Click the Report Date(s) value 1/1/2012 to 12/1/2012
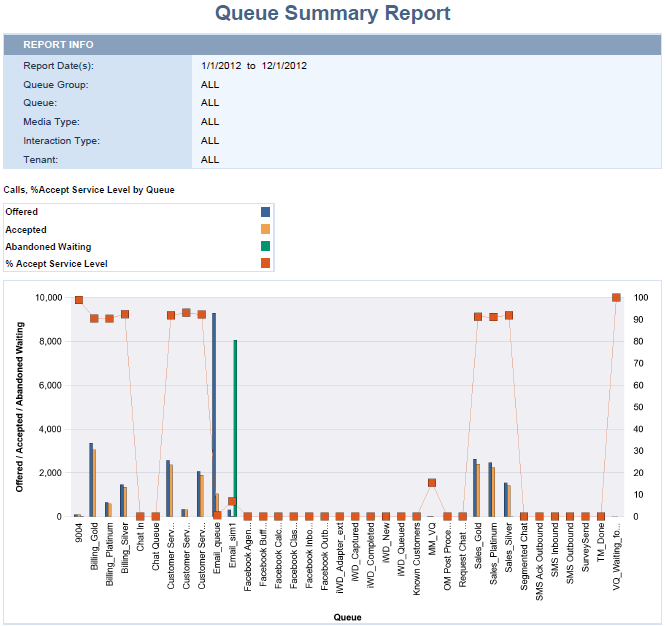Viewport: 666px width, 626px height. [x=253, y=66]
